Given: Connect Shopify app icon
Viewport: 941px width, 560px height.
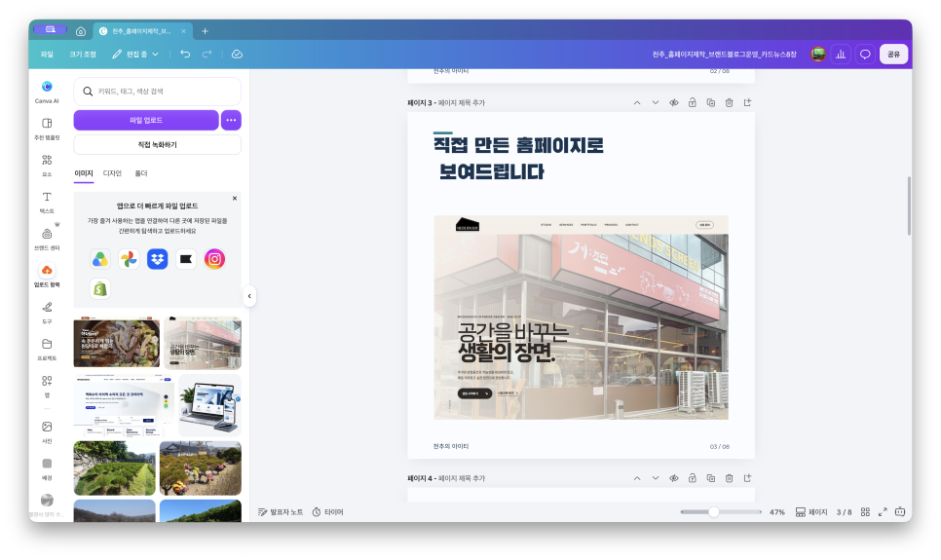Looking at the screenshot, I should 100,288.
